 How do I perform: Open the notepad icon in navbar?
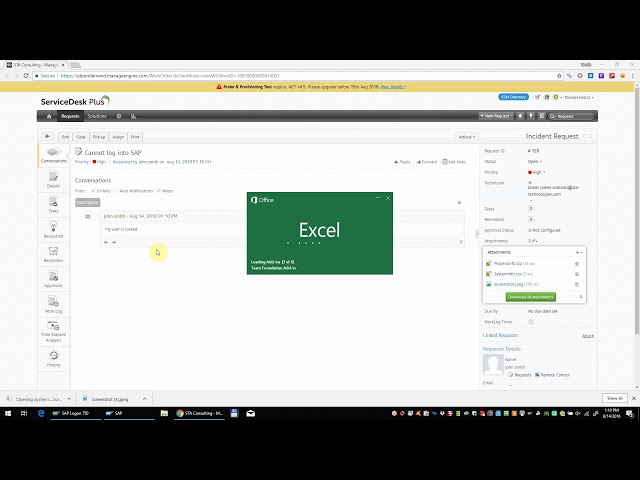pos(542,116)
